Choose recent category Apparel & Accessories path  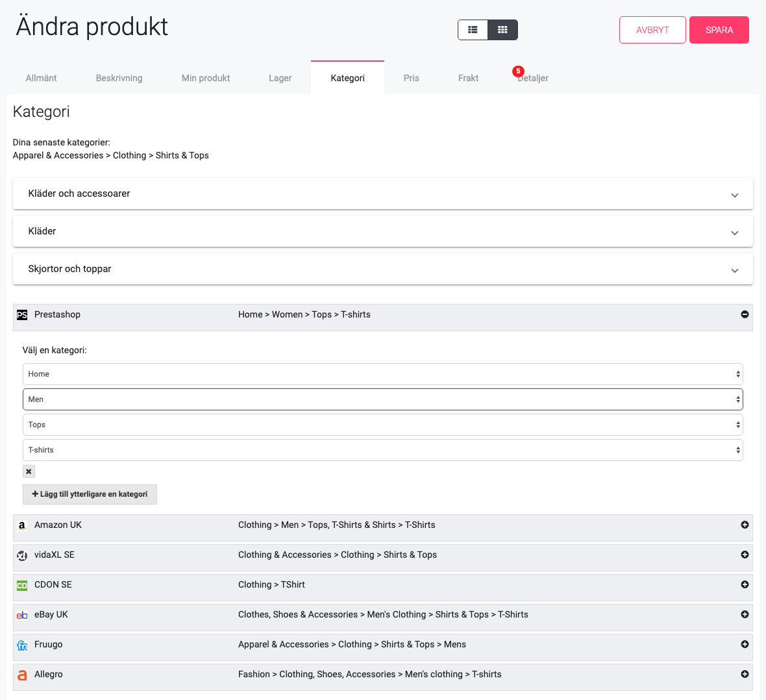(111, 155)
